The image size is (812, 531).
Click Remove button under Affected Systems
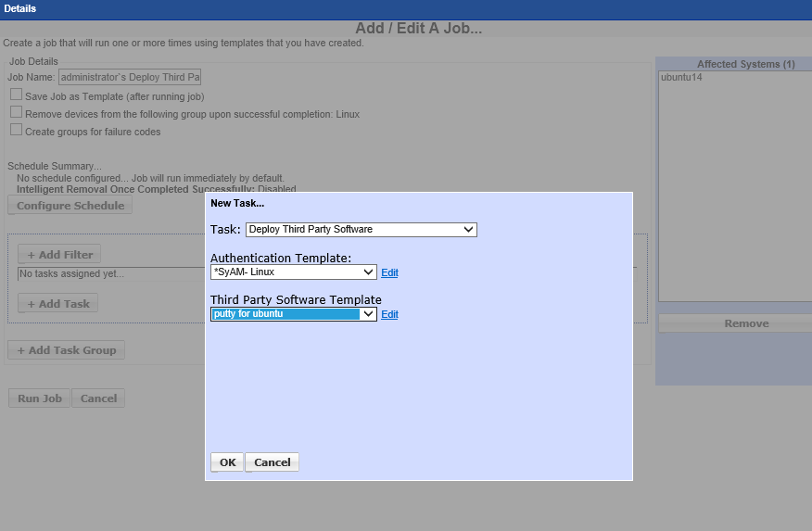coord(735,323)
